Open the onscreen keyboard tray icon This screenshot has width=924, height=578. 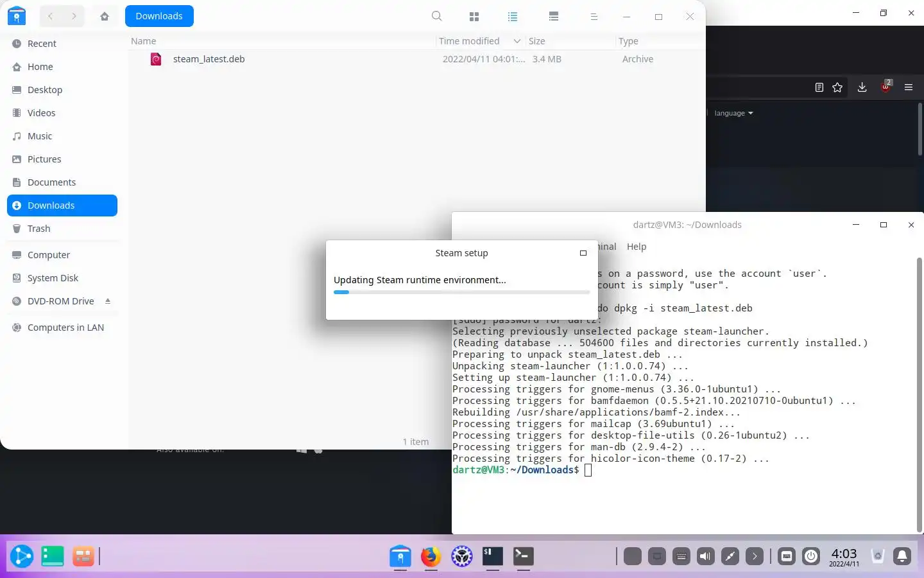coord(681,556)
